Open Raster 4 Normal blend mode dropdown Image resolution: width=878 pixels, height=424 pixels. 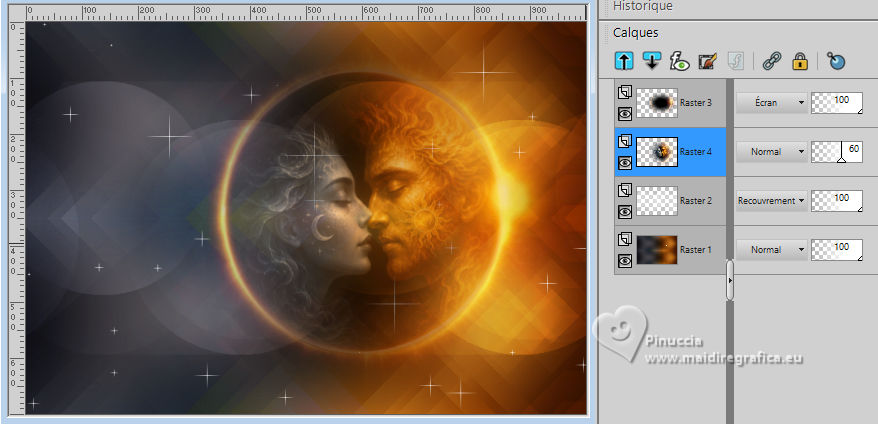772,152
